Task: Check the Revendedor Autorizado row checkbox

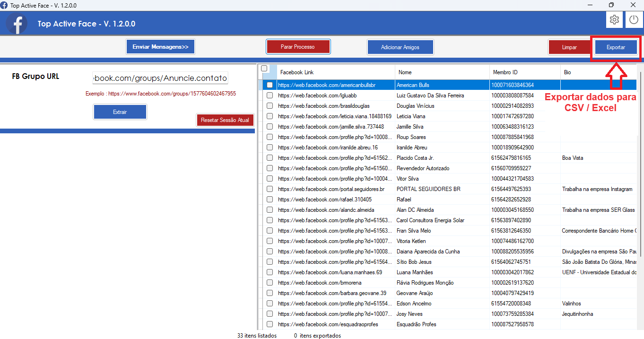Action: tap(270, 168)
